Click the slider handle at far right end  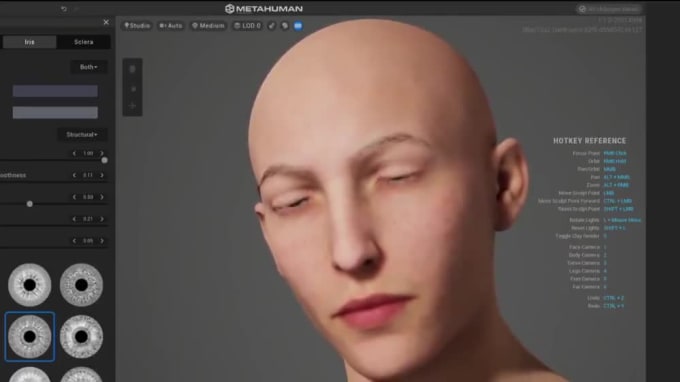point(105,160)
